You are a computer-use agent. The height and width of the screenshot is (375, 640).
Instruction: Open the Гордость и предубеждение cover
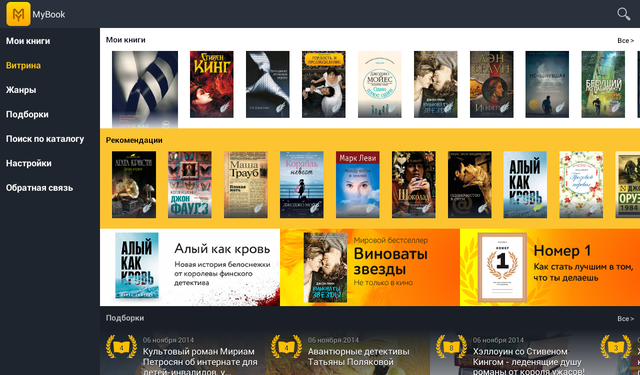tap(324, 84)
